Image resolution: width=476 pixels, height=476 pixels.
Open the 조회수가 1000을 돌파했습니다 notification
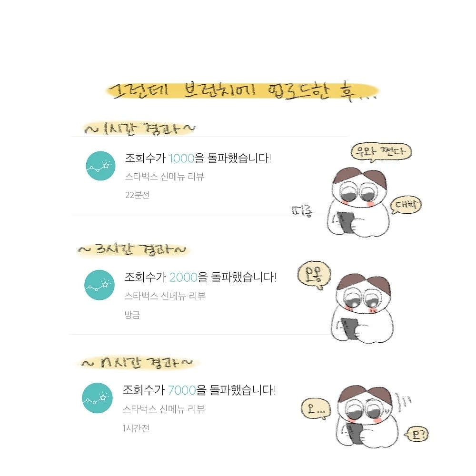[198, 158]
